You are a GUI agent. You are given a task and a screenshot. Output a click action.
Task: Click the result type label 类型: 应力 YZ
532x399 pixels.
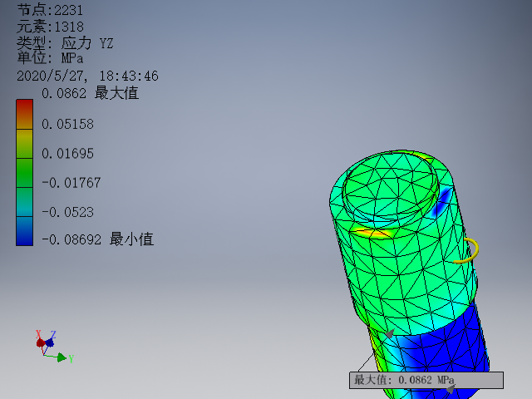click(65, 43)
